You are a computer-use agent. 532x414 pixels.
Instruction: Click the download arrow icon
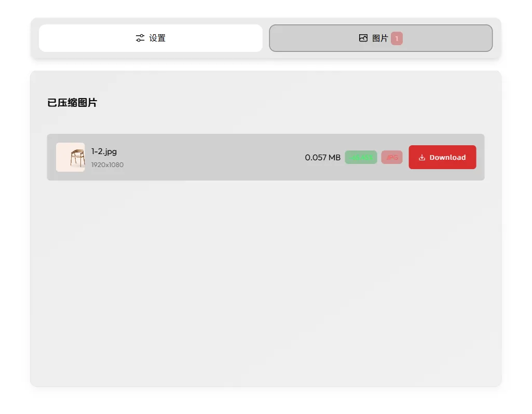(x=422, y=157)
